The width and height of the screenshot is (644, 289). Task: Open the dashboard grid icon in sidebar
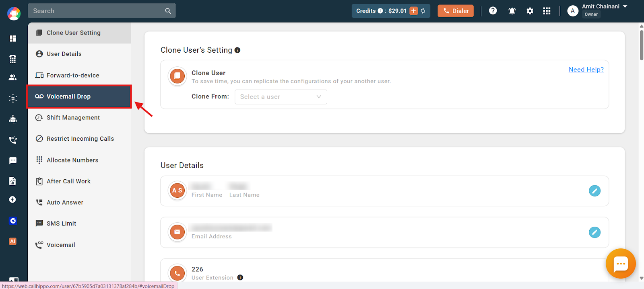(13, 39)
